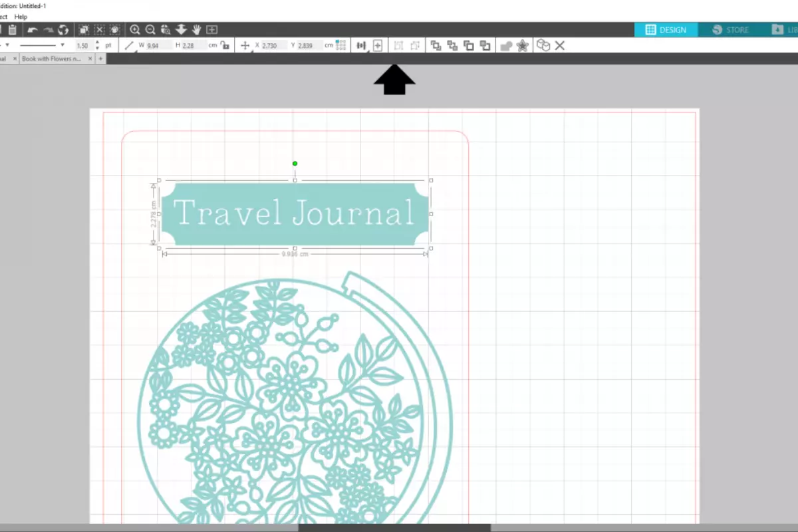Screen dimensions: 798x532
Task: Click the green rotation handle
Action: point(295,164)
